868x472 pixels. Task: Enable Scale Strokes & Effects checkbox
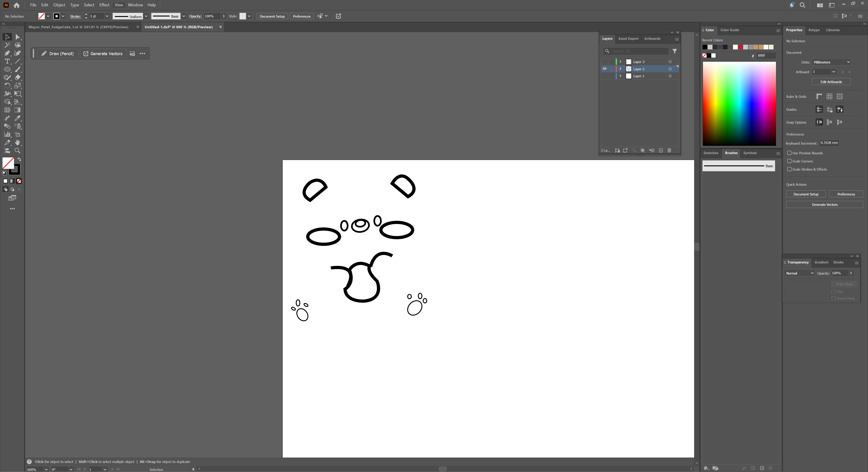[x=789, y=169]
